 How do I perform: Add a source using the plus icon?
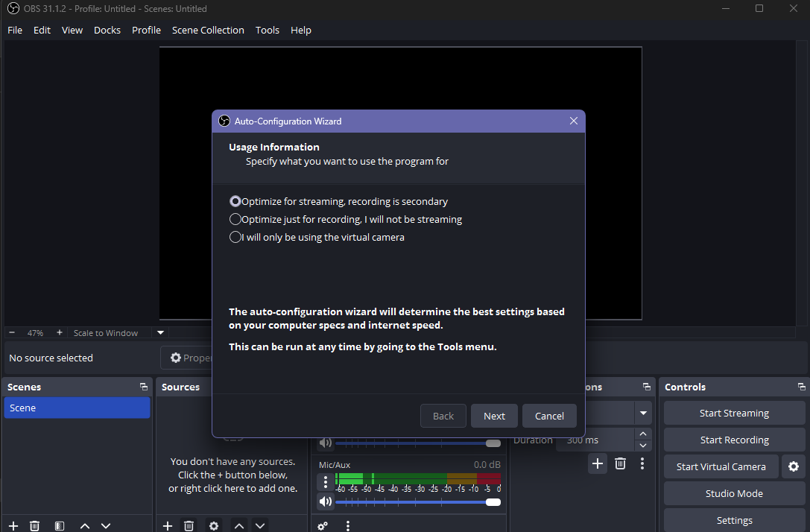click(x=167, y=525)
